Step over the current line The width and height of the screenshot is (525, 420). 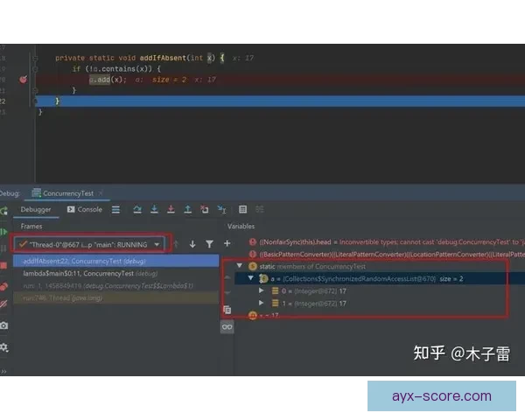[137, 210]
